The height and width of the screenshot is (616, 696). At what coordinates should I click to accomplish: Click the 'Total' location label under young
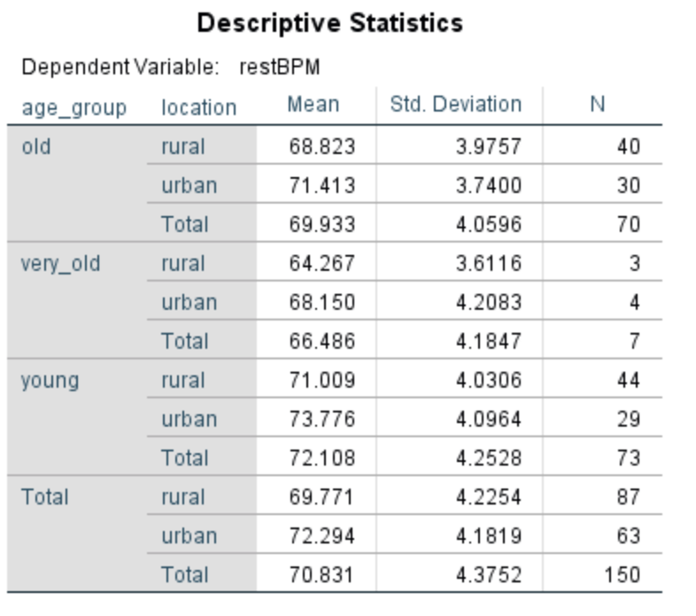click(185, 458)
